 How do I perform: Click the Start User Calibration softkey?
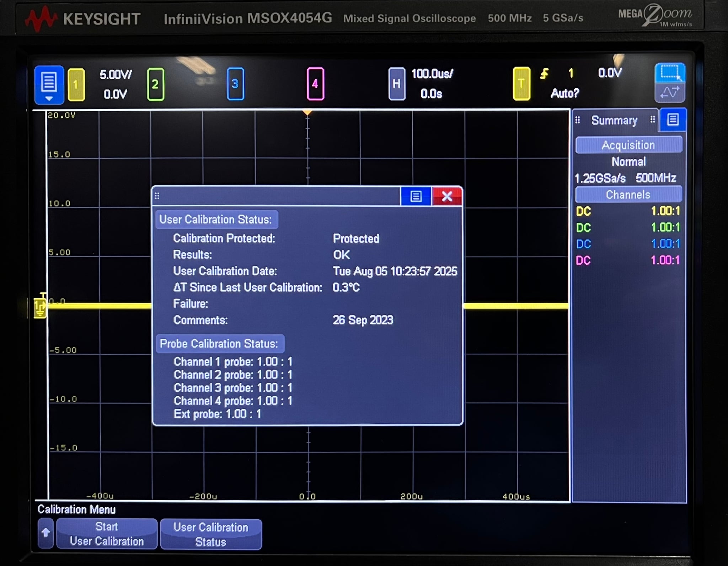[107, 534]
